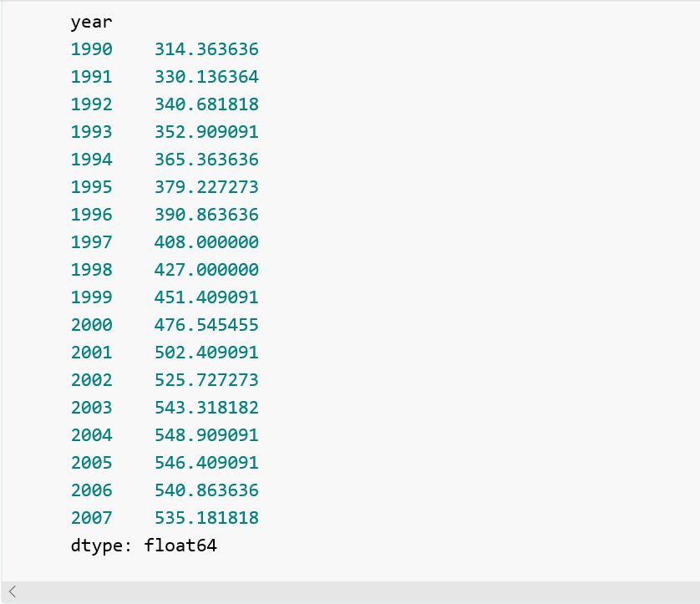Viewport: 700px width, 604px height.
Task: Click the 1995 year label
Action: tap(91, 187)
